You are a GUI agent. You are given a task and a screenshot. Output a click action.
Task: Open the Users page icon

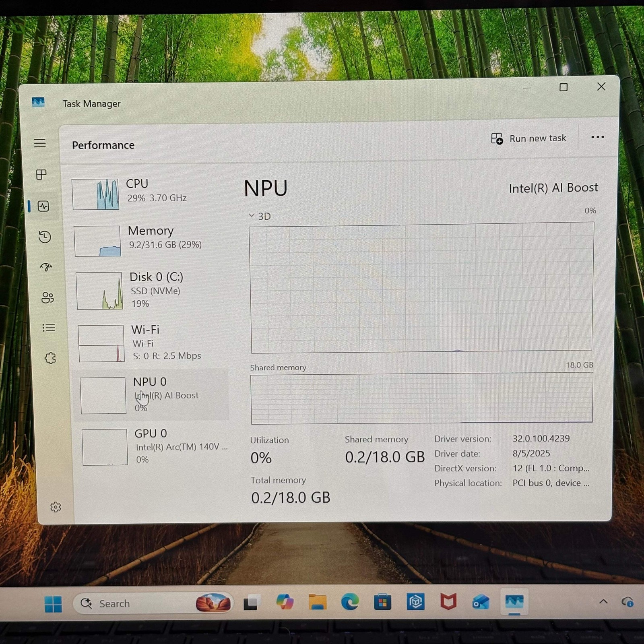click(47, 297)
